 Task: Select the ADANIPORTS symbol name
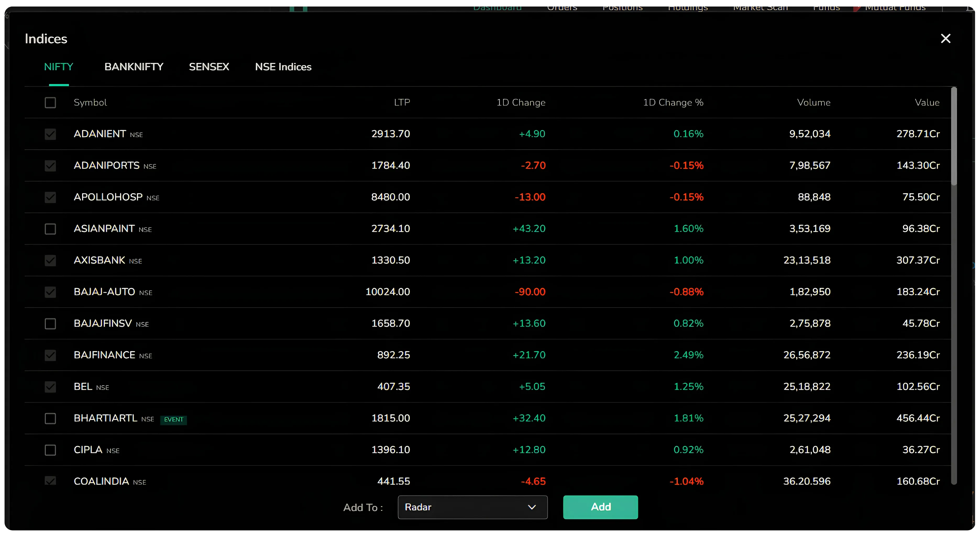pyautogui.click(x=107, y=165)
